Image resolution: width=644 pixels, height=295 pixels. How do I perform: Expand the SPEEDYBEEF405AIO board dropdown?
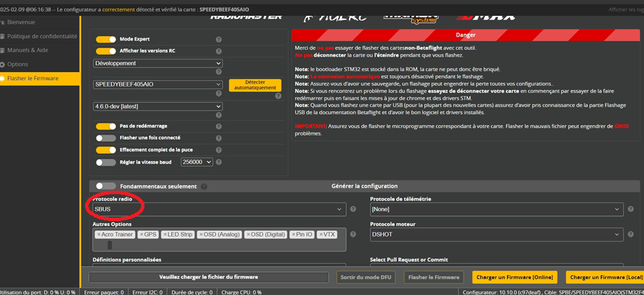158,85
